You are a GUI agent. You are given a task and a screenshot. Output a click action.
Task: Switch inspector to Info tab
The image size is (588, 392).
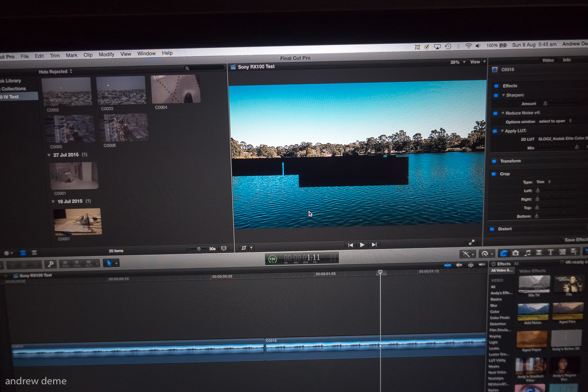(567, 60)
